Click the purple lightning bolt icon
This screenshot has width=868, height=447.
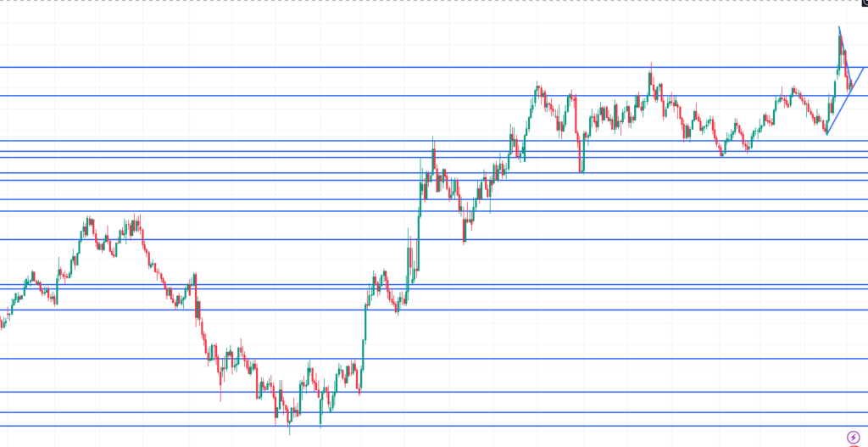pos(853,436)
